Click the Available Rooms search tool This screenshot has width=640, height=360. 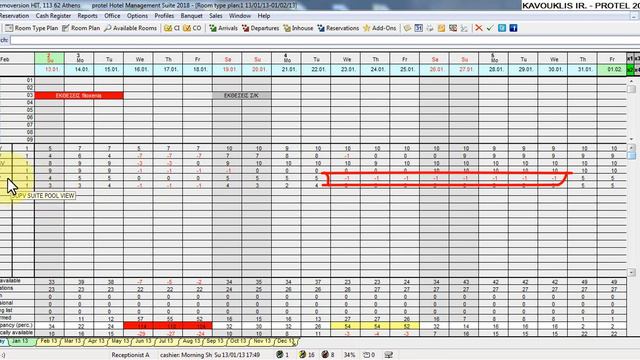(131, 28)
